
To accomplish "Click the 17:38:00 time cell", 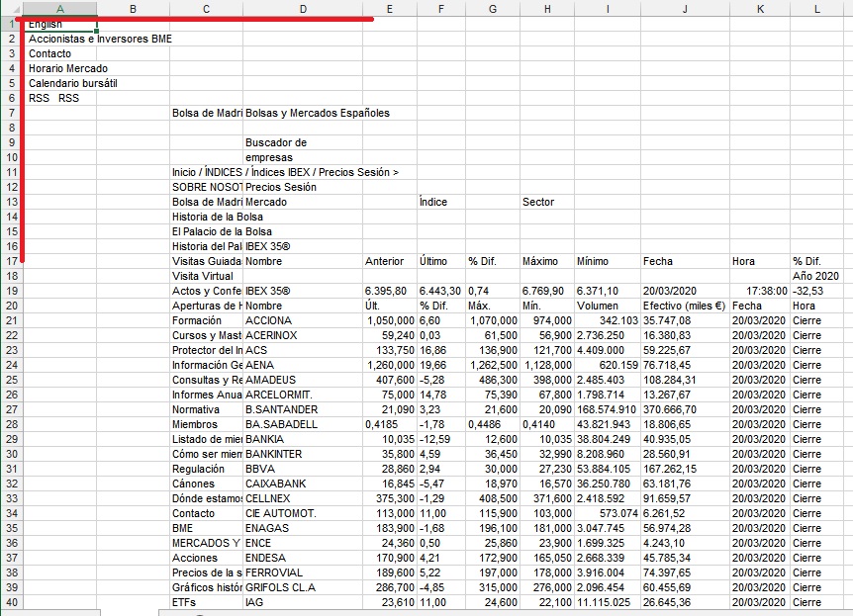I will point(759,291).
